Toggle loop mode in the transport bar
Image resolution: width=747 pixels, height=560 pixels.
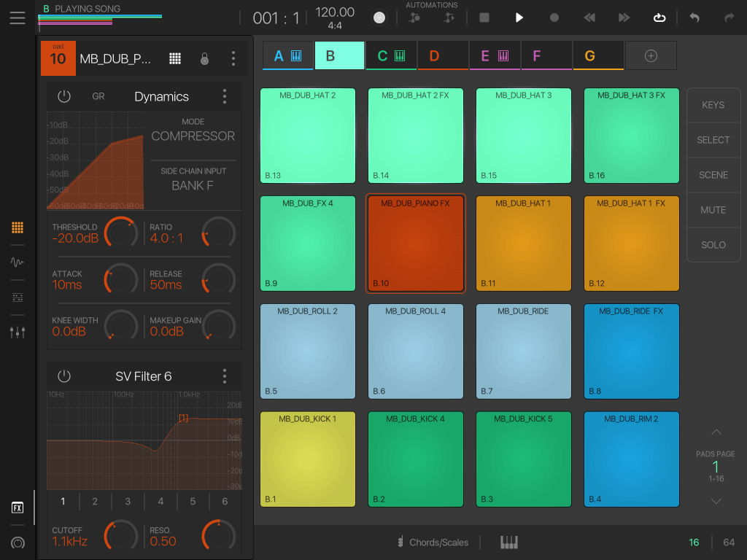(659, 17)
